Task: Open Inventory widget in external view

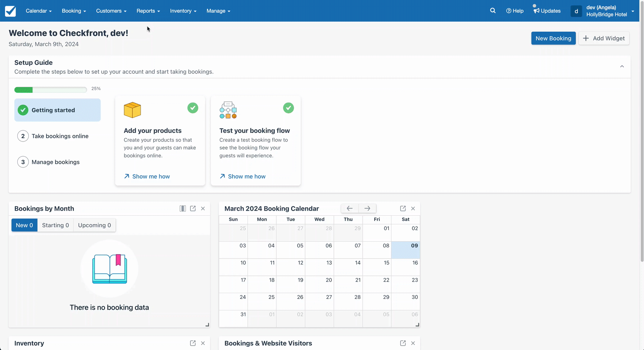Action: (x=193, y=343)
